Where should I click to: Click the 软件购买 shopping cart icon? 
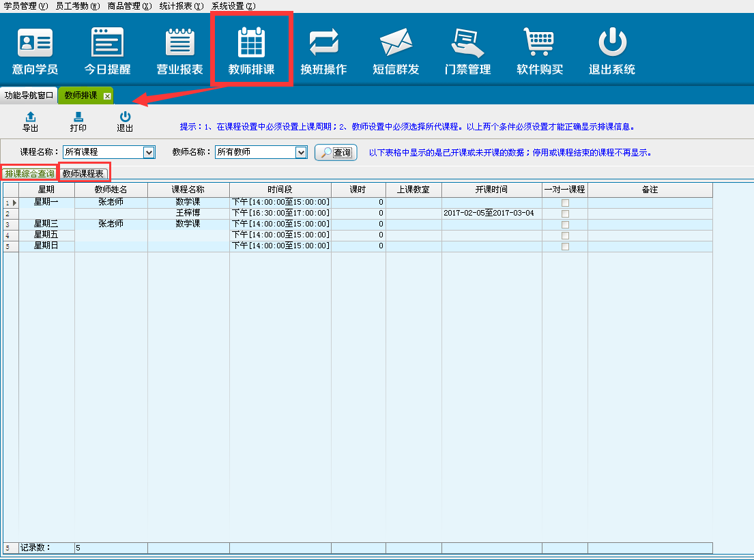[x=540, y=43]
